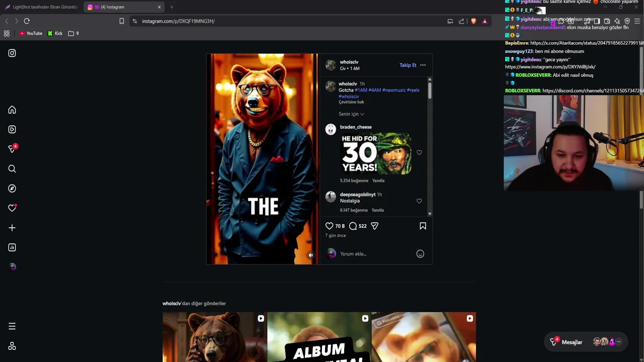View '5.354 beğenme' likes on comment
This screenshot has width=644, height=362.
click(354, 181)
